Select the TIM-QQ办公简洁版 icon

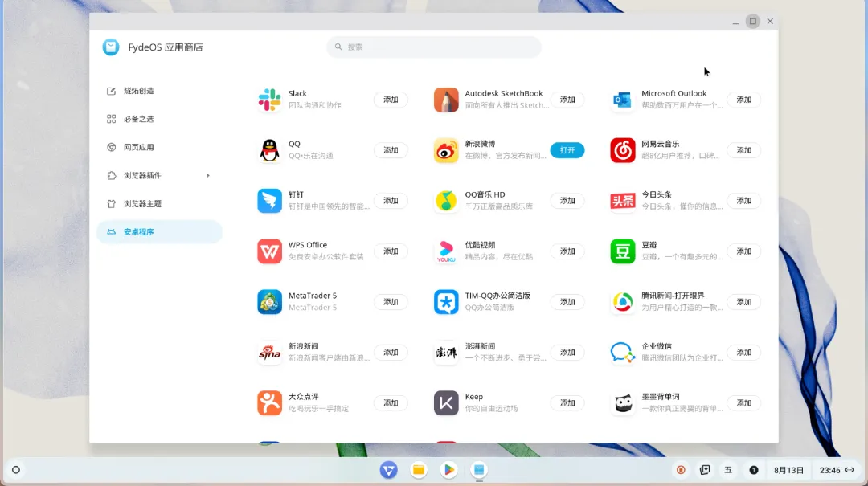[446, 302]
